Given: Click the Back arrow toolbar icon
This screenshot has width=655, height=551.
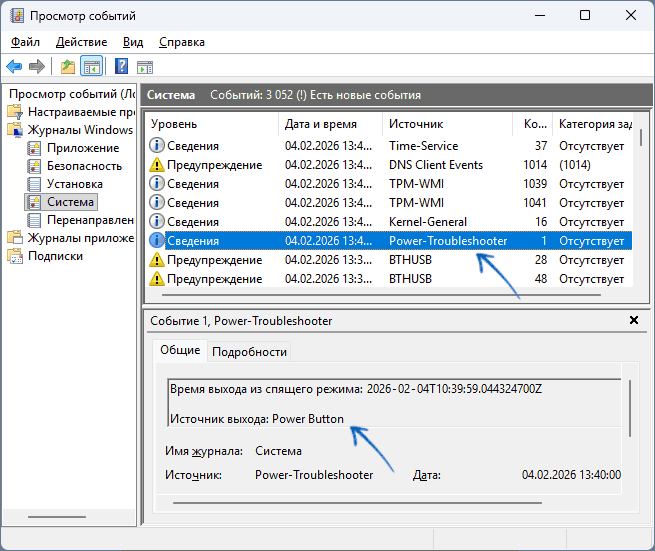Looking at the screenshot, I should [x=14, y=67].
